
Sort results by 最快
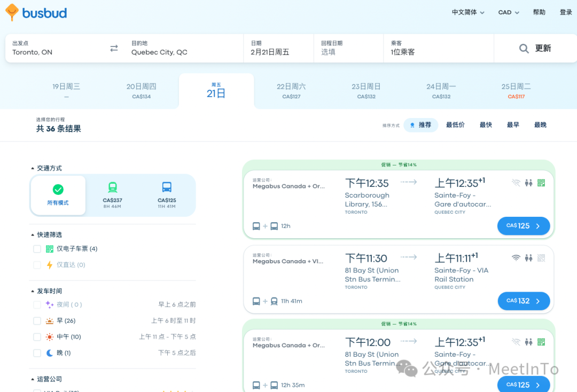point(486,125)
